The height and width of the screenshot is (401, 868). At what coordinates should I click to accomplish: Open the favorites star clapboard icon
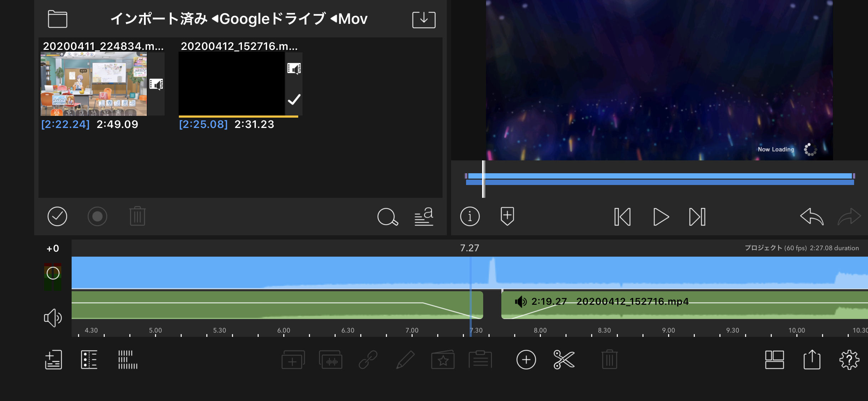[x=443, y=360]
